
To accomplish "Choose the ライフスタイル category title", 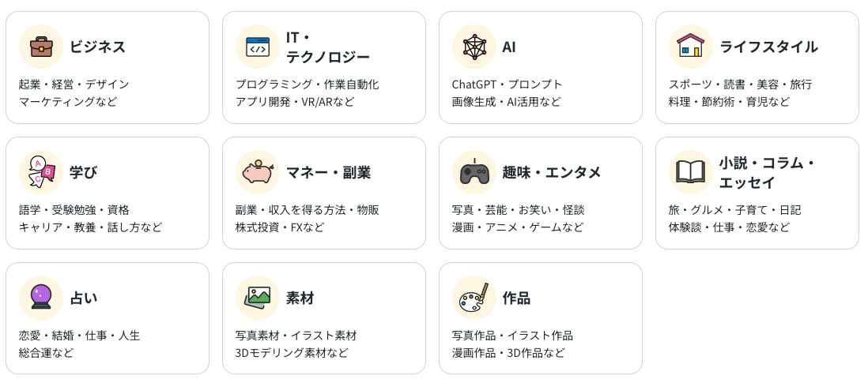I will pos(768,47).
